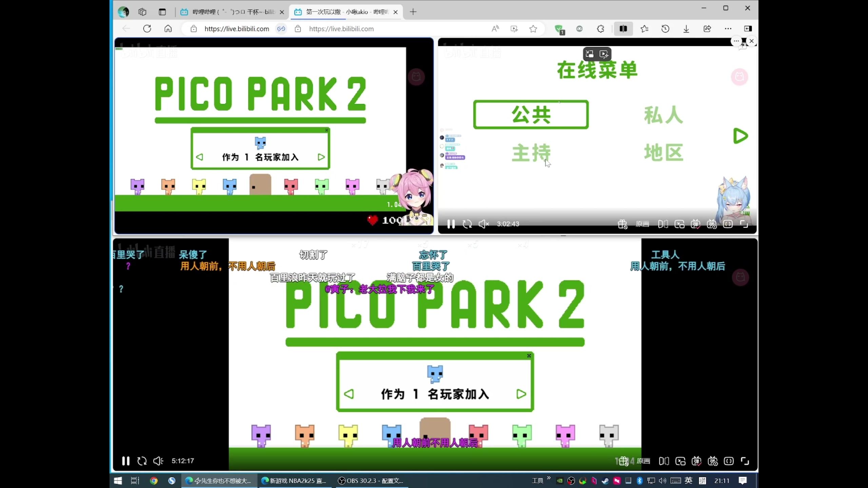
Task: Click video enhance overlay on top-right video
Action: tap(604, 54)
